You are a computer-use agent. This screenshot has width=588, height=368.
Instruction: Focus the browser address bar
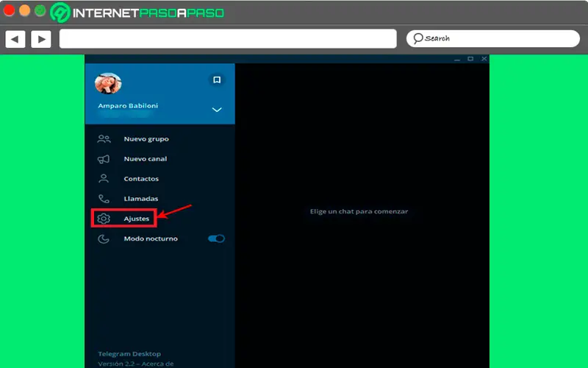pos(228,39)
